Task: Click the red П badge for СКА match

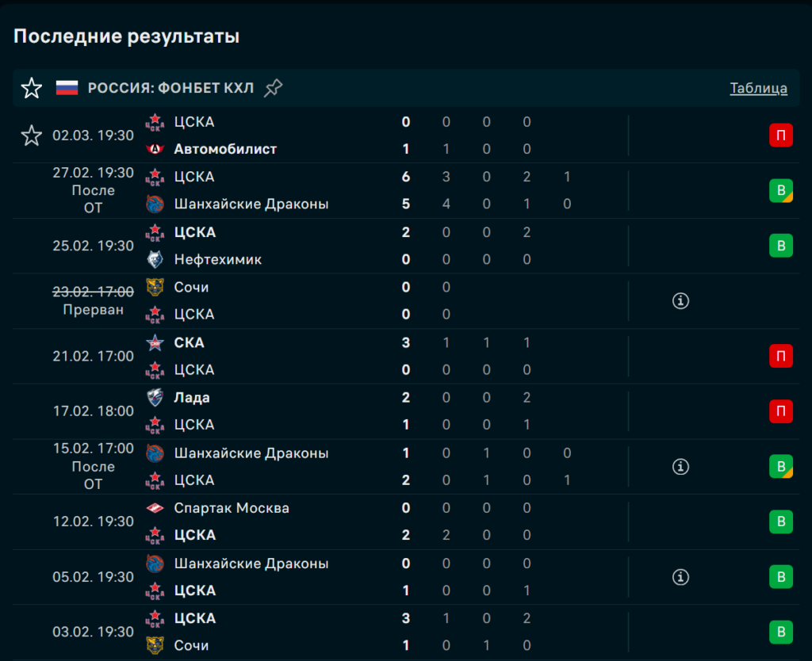Action: 780,356
